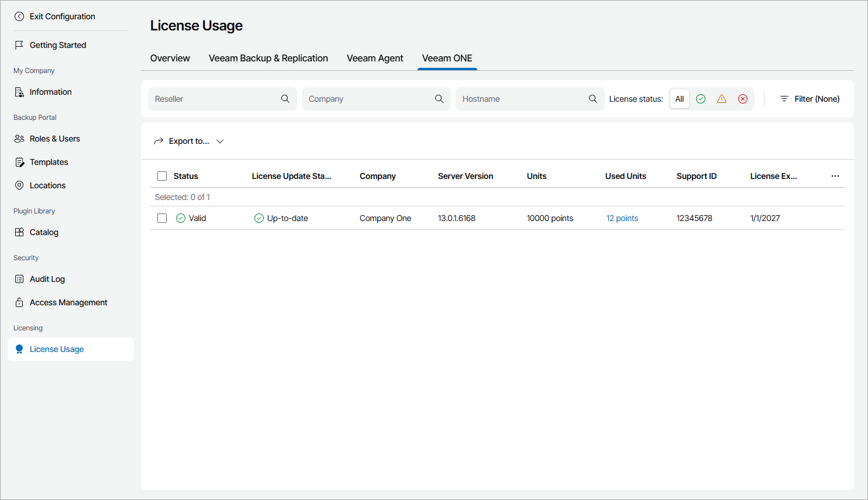Toggle the select-all checkbox in table header
This screenshot has width=868, height=500.
[x=162, y=176]
